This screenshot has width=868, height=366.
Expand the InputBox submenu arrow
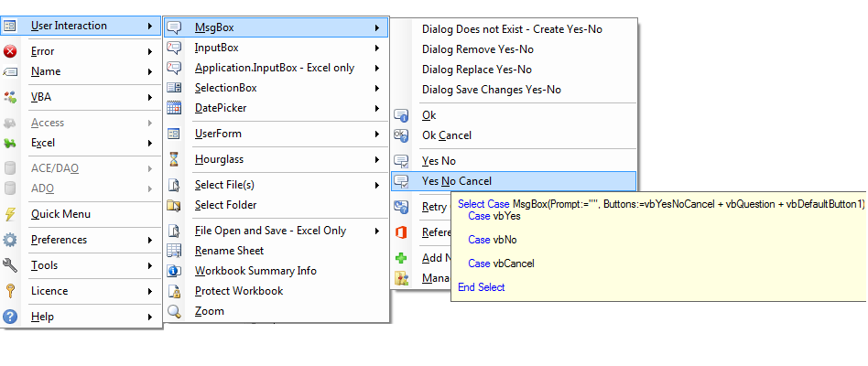click(x=377, y=48)
